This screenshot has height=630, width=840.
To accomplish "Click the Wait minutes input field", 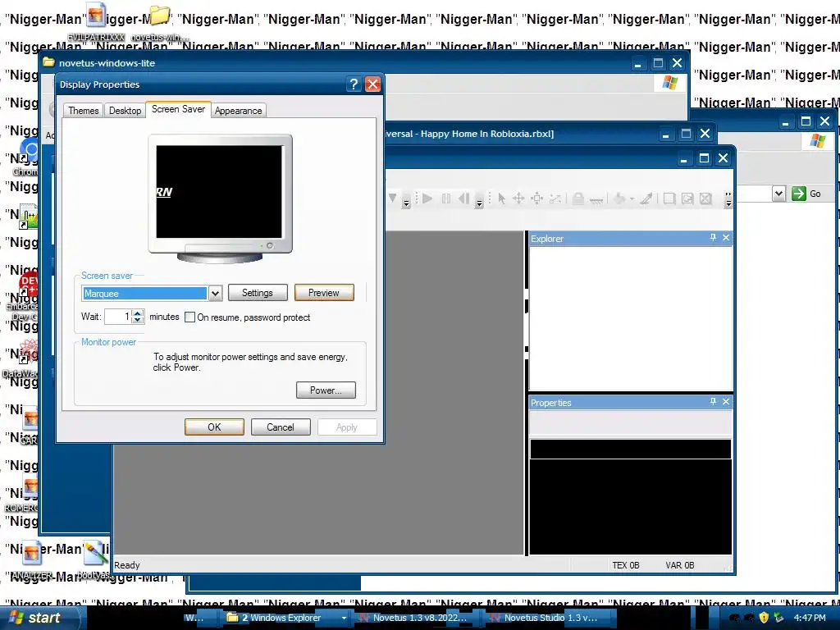I will pyautogui.click(x=118, y=317).
